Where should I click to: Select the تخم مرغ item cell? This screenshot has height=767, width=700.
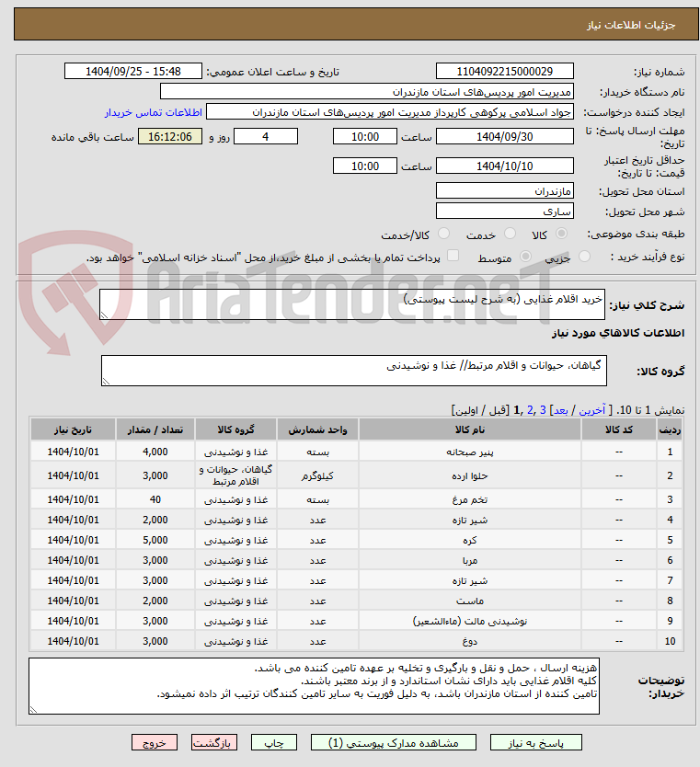[x=470, y=499]
